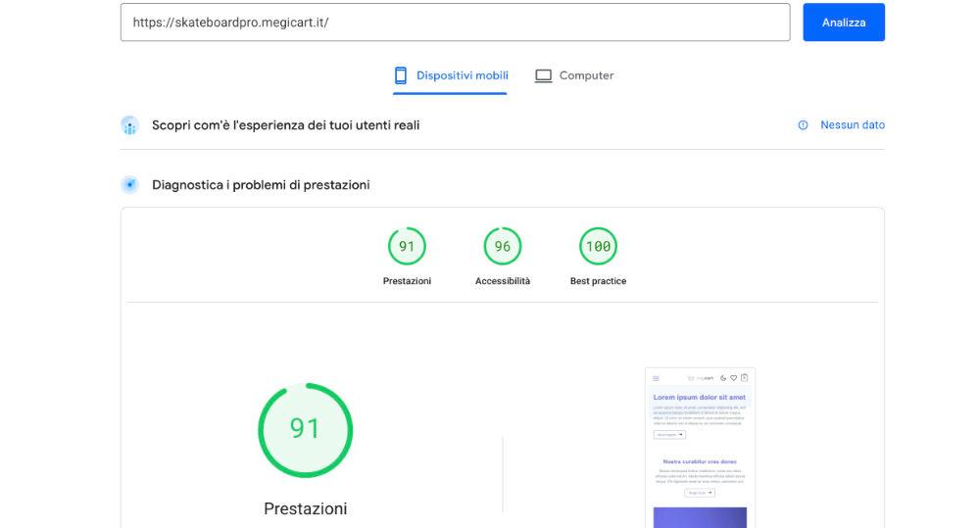
Task: Click the large Prestazioni heading
Action: (305, 508)
